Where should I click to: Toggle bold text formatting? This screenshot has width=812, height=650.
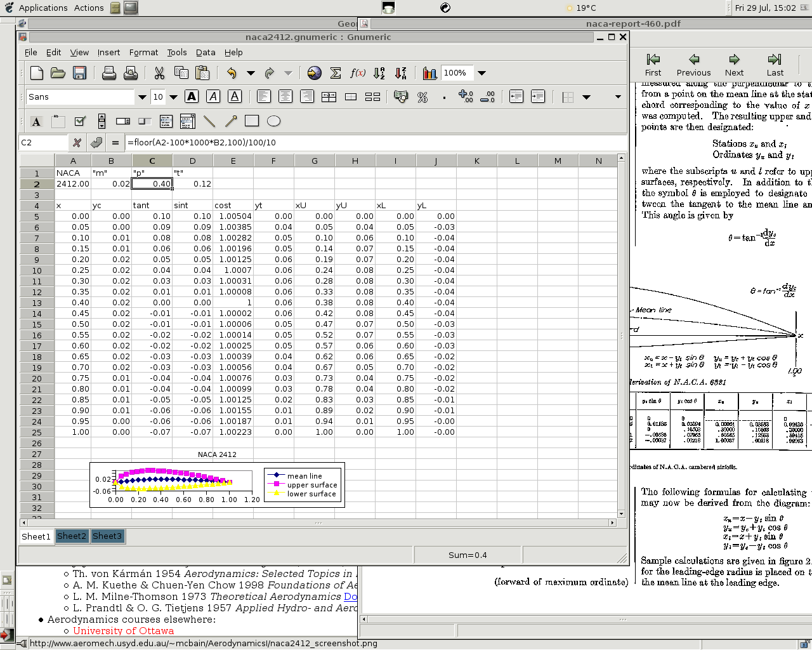click(x=192, y=96)
